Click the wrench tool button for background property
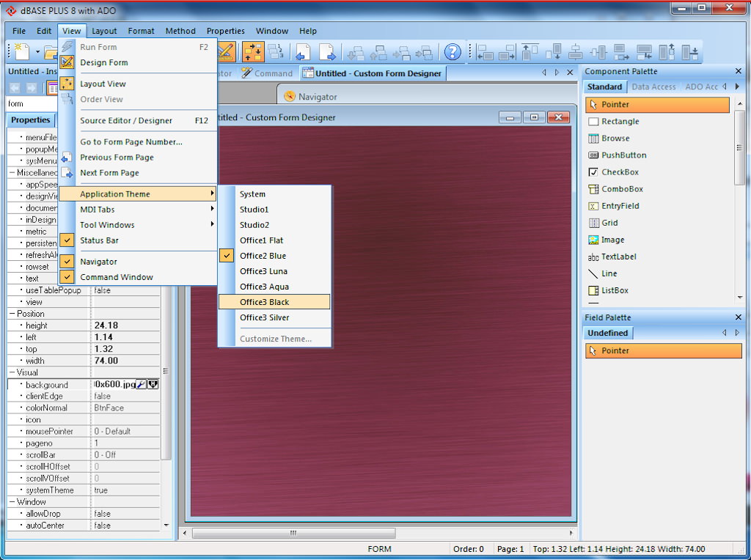The width and height of the screenshot is (751, 560). point(141,384)
